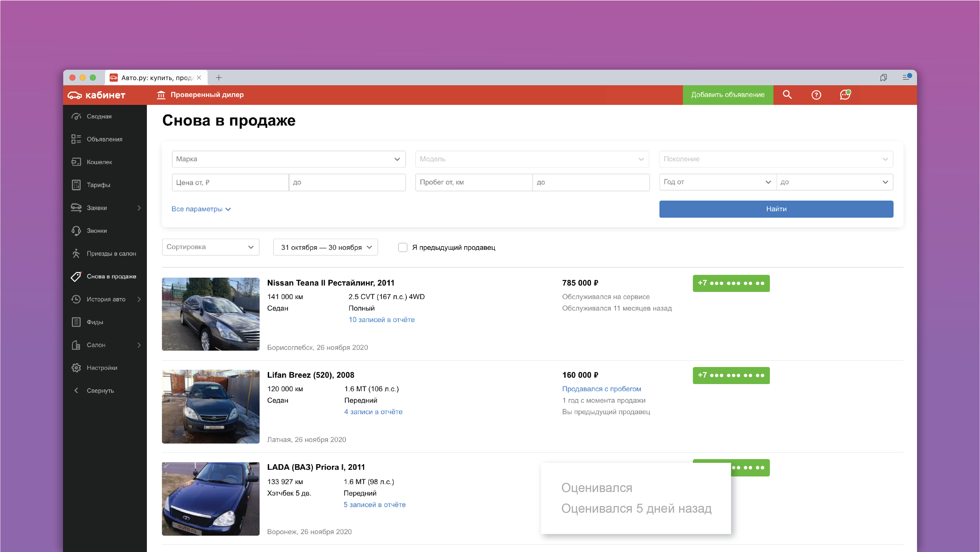Open a new browser tab with plus

tap(219, 78)
